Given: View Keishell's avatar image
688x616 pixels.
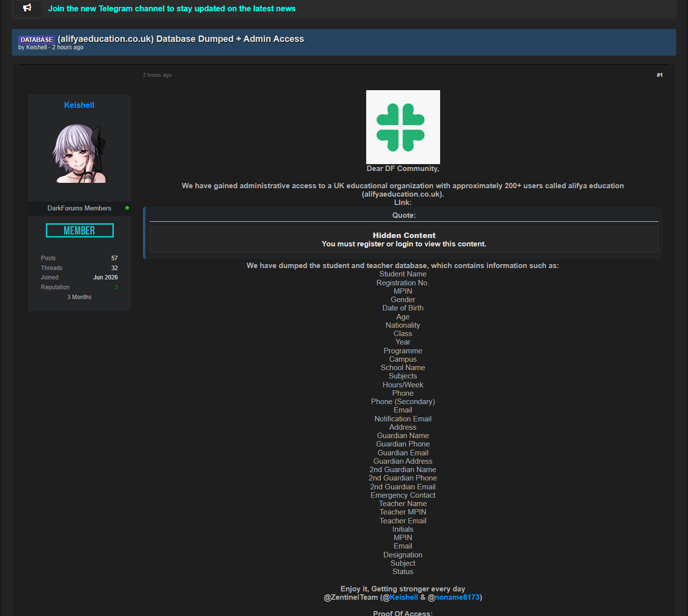Looking at the screenshot, I should pos(79,153).
